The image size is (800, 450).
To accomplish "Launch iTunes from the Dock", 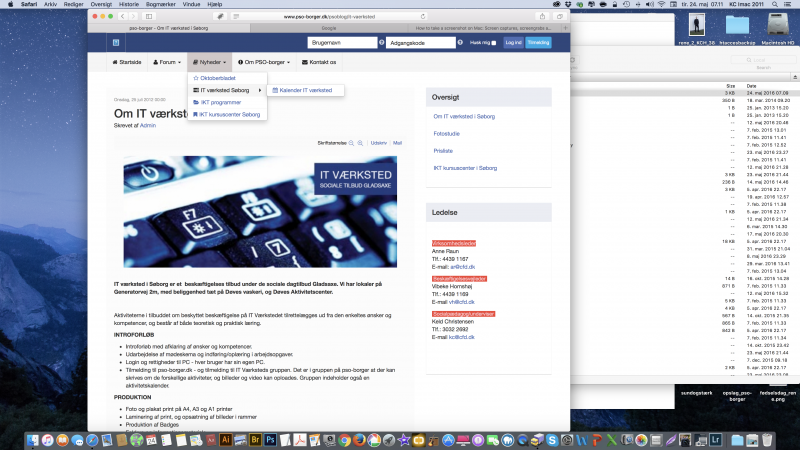I will 47,440.
